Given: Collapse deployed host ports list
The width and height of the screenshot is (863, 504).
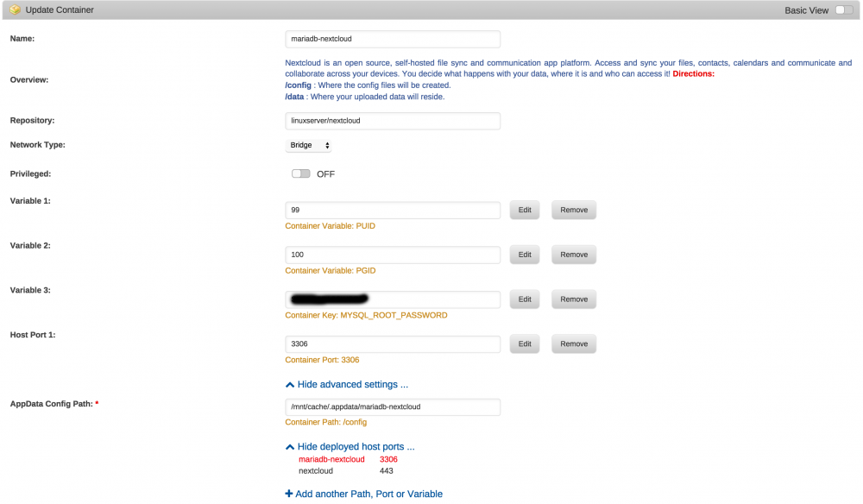Looking at the screenshot, I should [x=356, y=447].
